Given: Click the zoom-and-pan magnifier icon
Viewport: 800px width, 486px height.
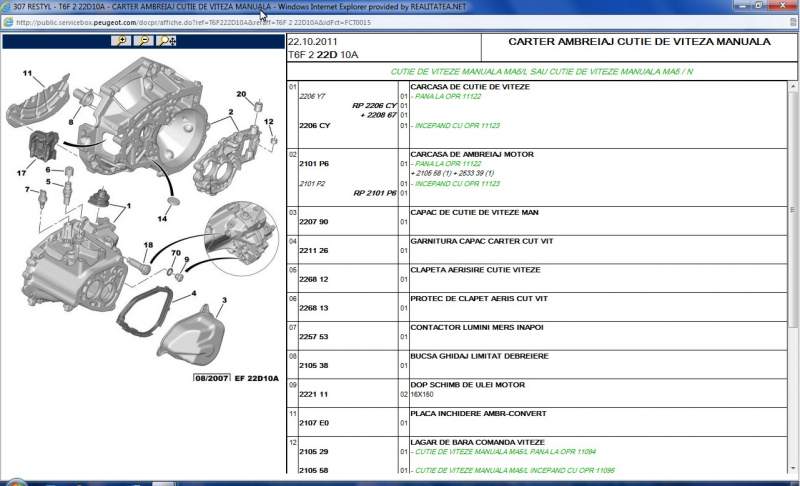Looking at the screenshot, I should pos(166,41).
